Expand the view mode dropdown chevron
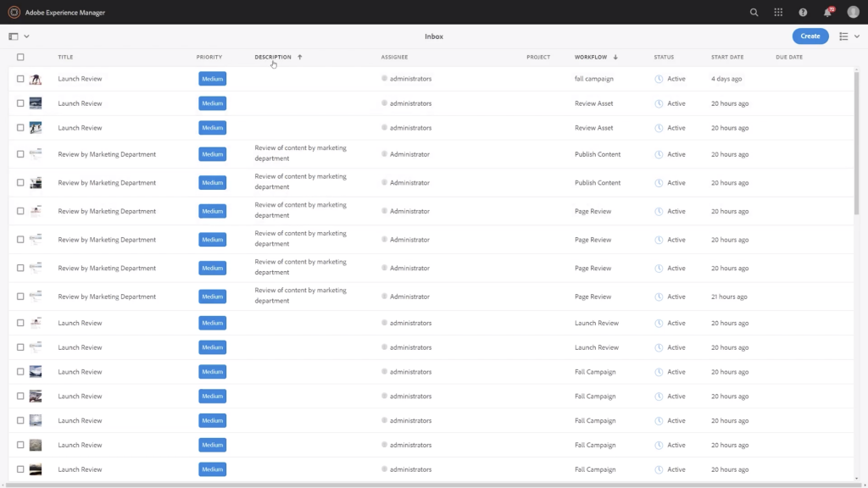The width and height of the screenshot is (868, 488). pyautogui.click(x=857, y=36)
